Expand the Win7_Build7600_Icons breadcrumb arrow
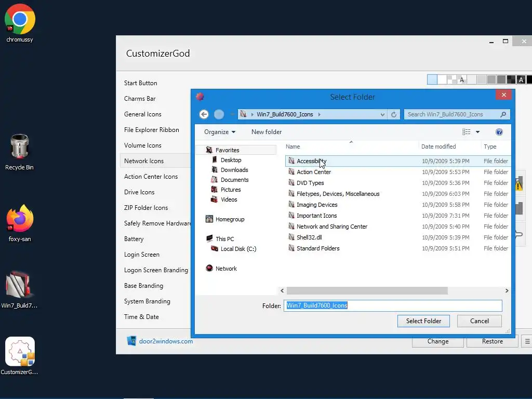The image size is (532, 399). pos(320,114)
